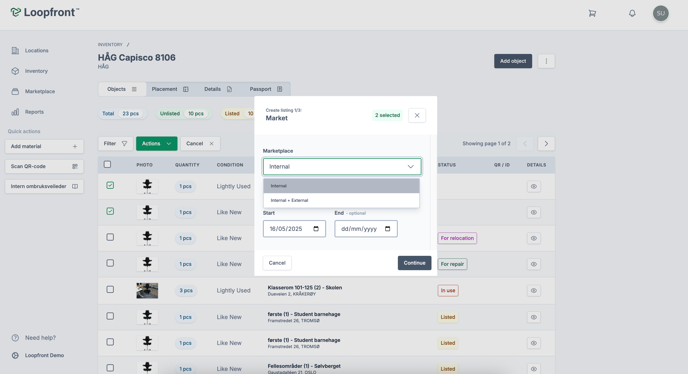This screenshot has height=374, width=688.
Task: Uncheck the first selected object row
Action: point(110,185)
